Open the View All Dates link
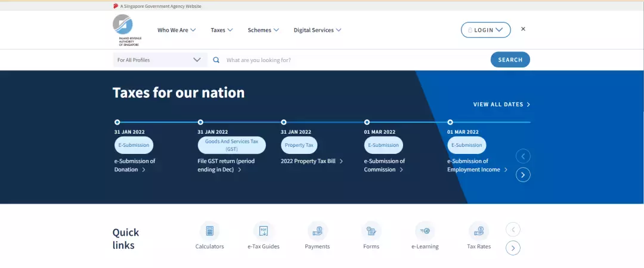The width and height of the screenshot is (644, 268). pos(501,104)
